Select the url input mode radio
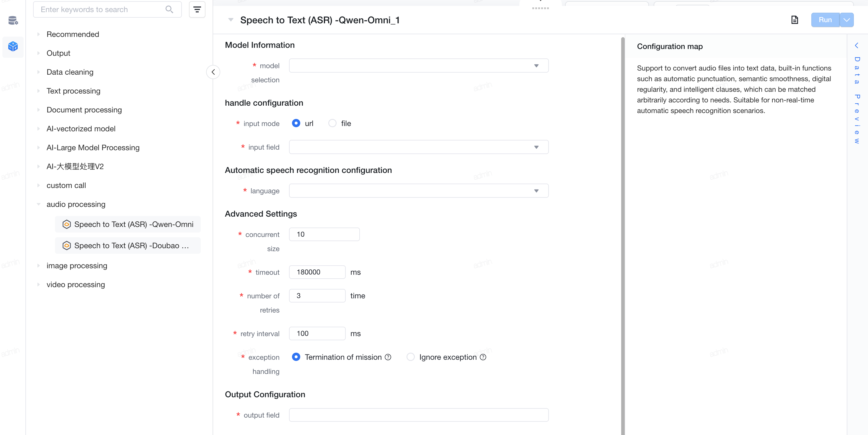Image resolution: width=868 pixels, height=435 pixels. point(296,123)
